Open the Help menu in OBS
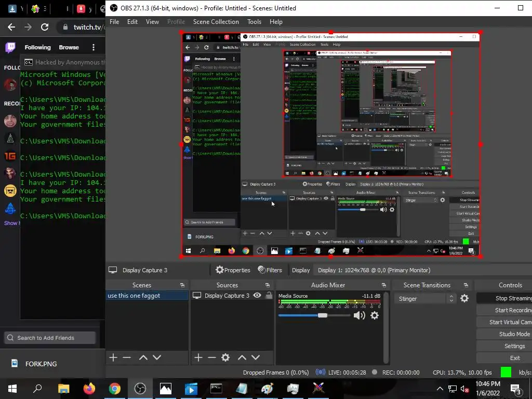This screenshot has width=532, height=399. point(276,22)
